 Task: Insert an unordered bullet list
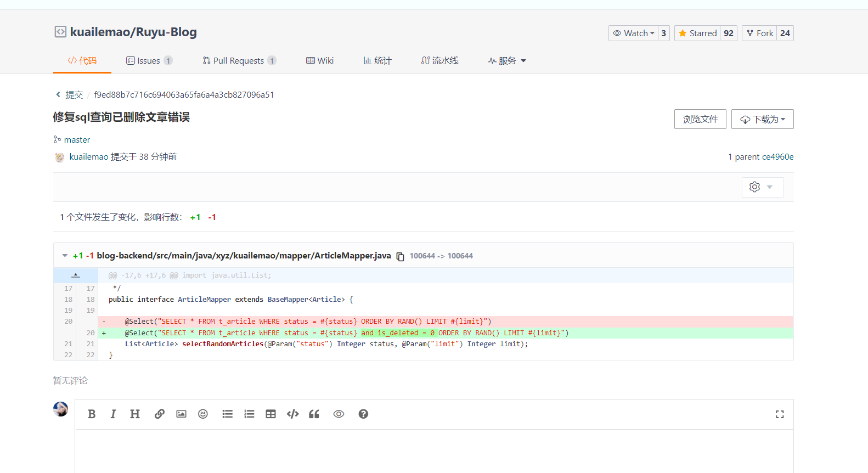[x=227, y=414]
